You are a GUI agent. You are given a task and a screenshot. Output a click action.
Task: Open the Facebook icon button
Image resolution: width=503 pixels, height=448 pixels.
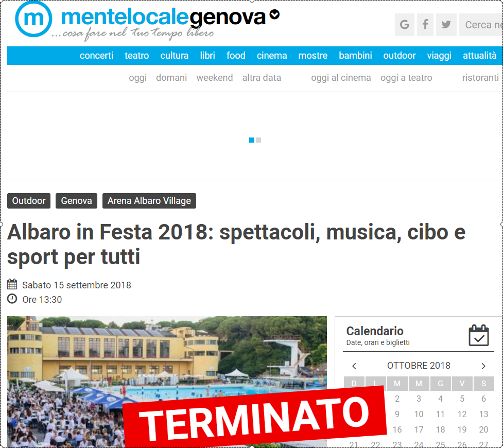click(x=425, y=25)
